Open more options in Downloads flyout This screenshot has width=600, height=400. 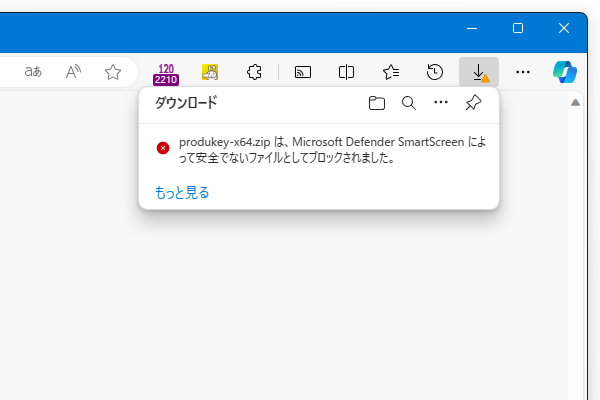[441, 102]
